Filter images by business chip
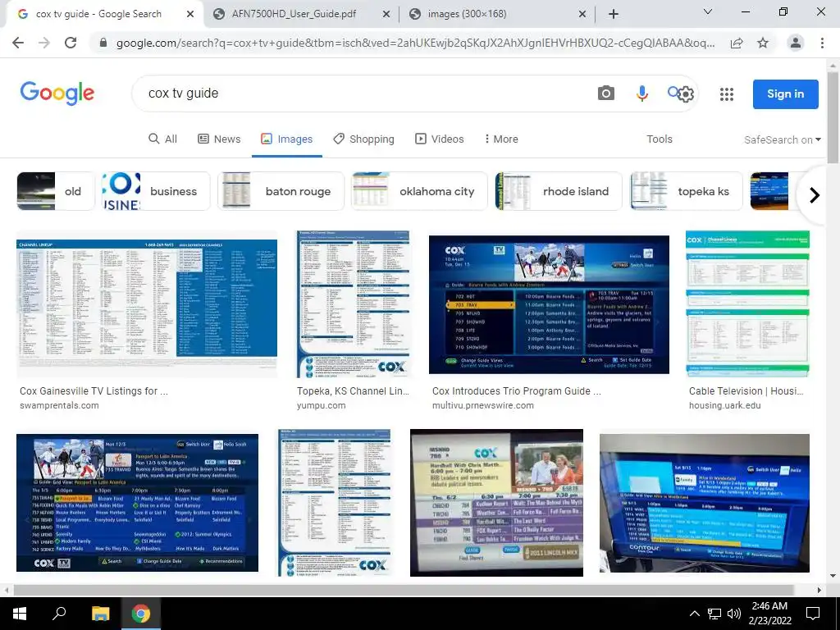This screenshot has height=630, width=840. click(155, 191)
